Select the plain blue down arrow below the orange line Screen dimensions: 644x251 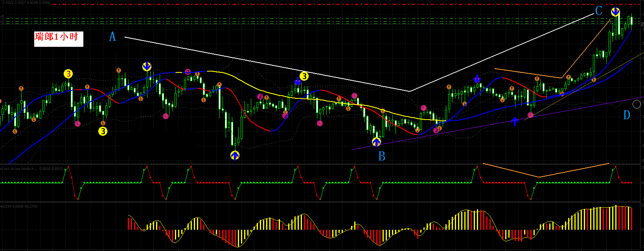click(477, 78)
